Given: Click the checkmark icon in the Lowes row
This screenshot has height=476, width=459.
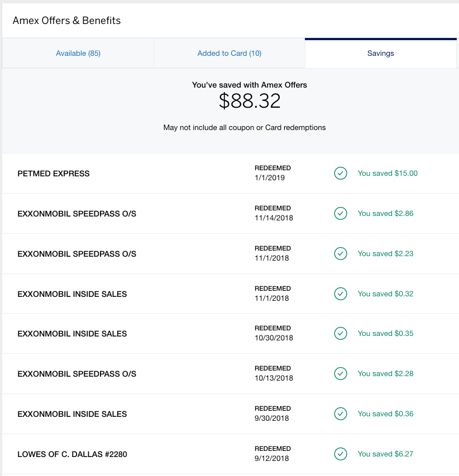Looking at the screenshot, I should (x=341, y=454).
